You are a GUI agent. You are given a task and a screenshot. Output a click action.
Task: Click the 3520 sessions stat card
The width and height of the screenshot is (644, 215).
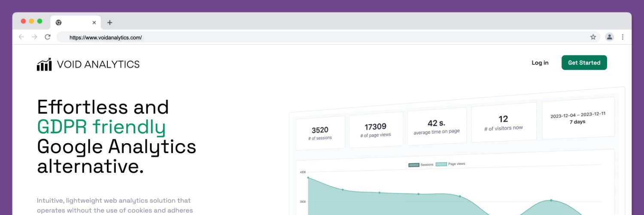click(x=320, y=133)
